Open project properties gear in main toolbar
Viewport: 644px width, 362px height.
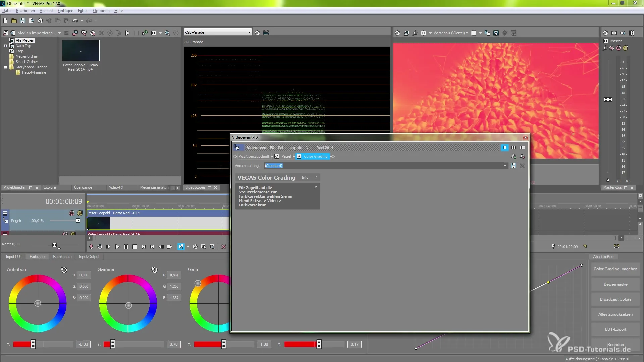pyautogui.click(x=40, y=21)
